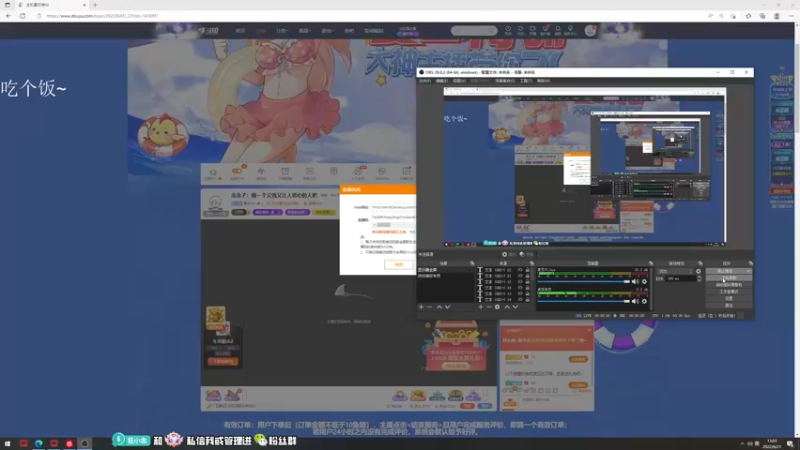This screenshot has width=800, height=450.
Task: Move source up in OBS Sources panel
Action: [507, 307]
